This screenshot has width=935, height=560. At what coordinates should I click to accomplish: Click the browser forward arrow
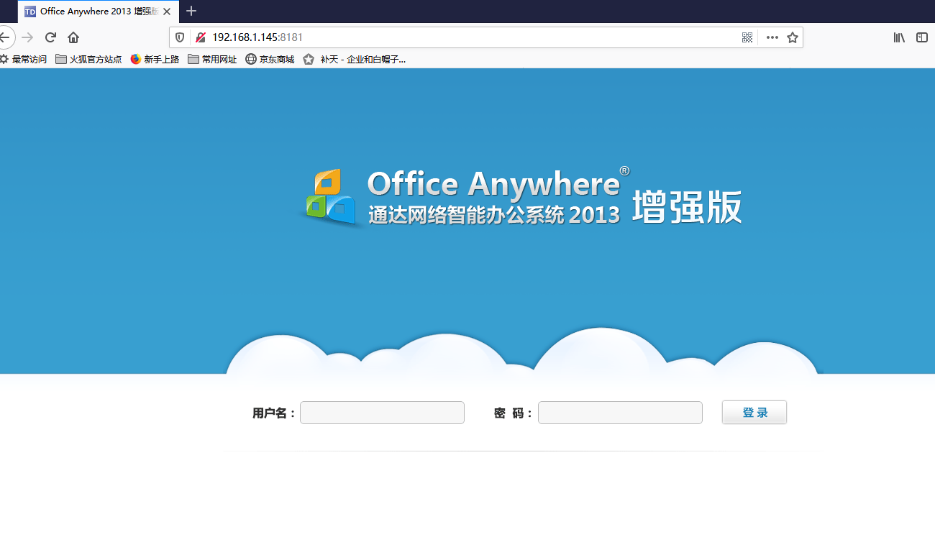pyautogui.click(x=27, y=37)
